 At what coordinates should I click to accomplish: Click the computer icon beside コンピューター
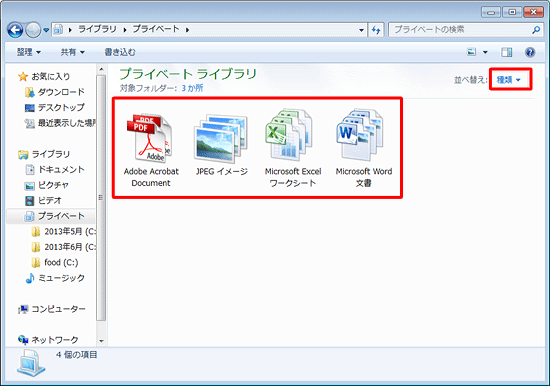point(23,309)
